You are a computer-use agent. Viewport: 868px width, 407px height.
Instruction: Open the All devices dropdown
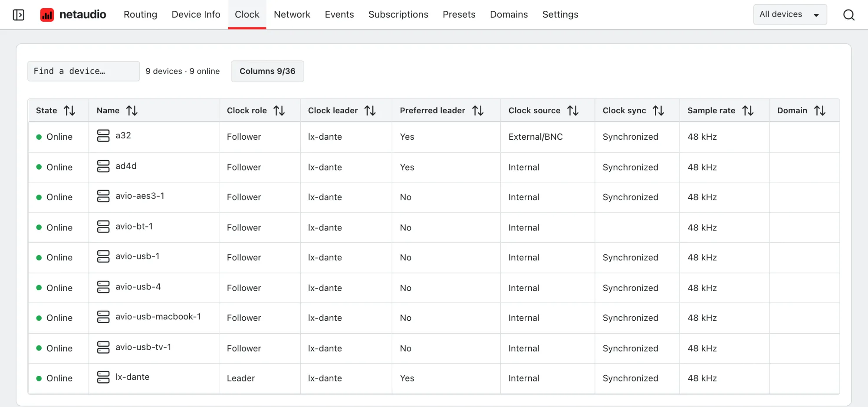[790, 14]
